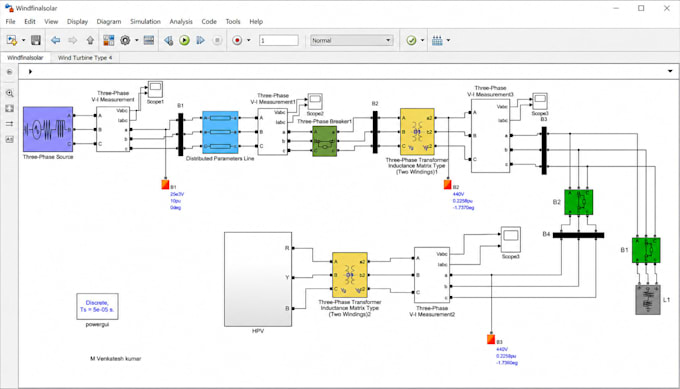Select the green breaker block B1

(646, 250)
